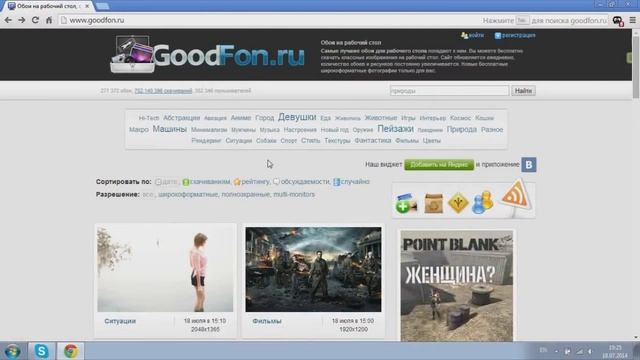Image resolution: width=640 pixels, height=360 pixels.
Task: Filter resolution by multi-monitors
Action: (x=294, y=194)
